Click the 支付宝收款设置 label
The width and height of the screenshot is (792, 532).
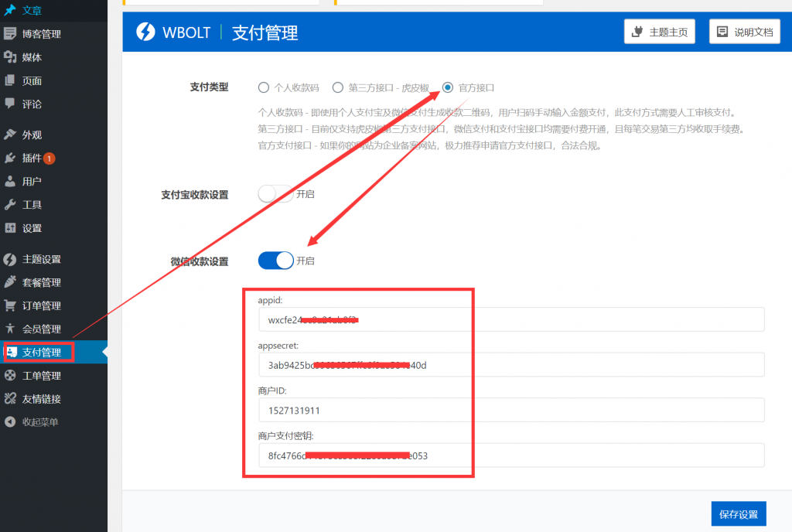tap(194, 194)
